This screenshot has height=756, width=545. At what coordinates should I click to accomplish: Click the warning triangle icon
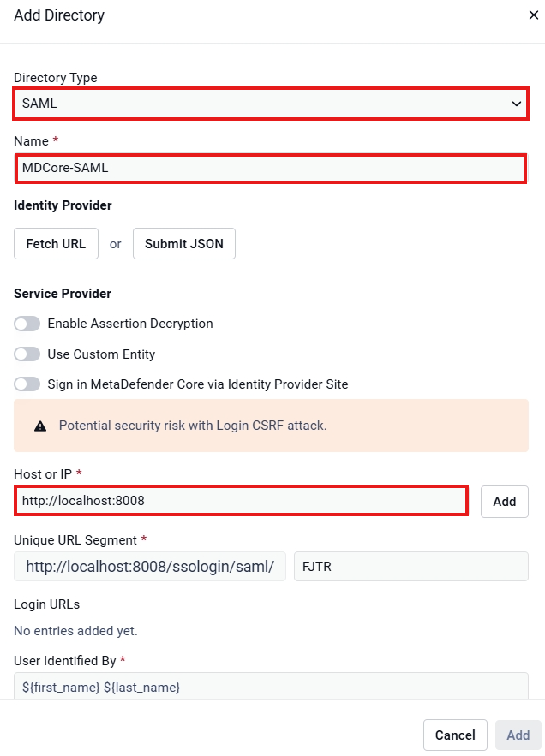point(40,426)
